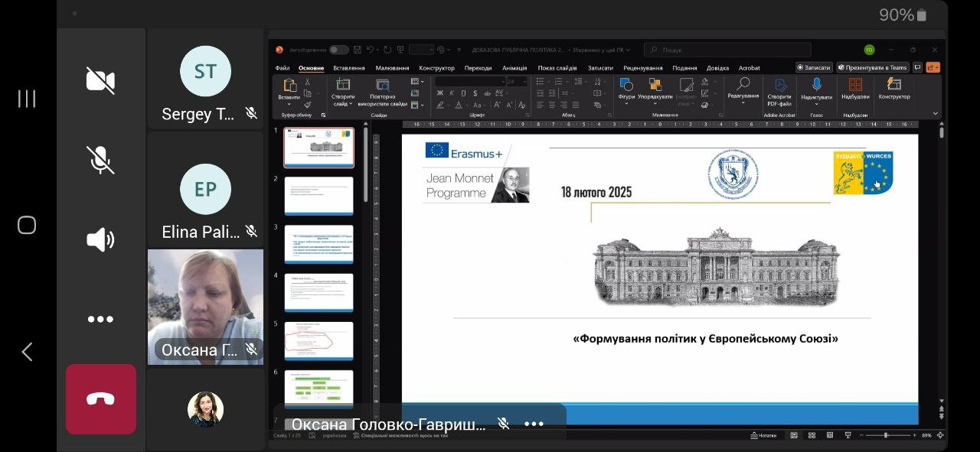Toggle the AutoSave switch in PowerPoint
This screenshot has width=980, height=452.
pyautogui.click(x=338, y=50)
